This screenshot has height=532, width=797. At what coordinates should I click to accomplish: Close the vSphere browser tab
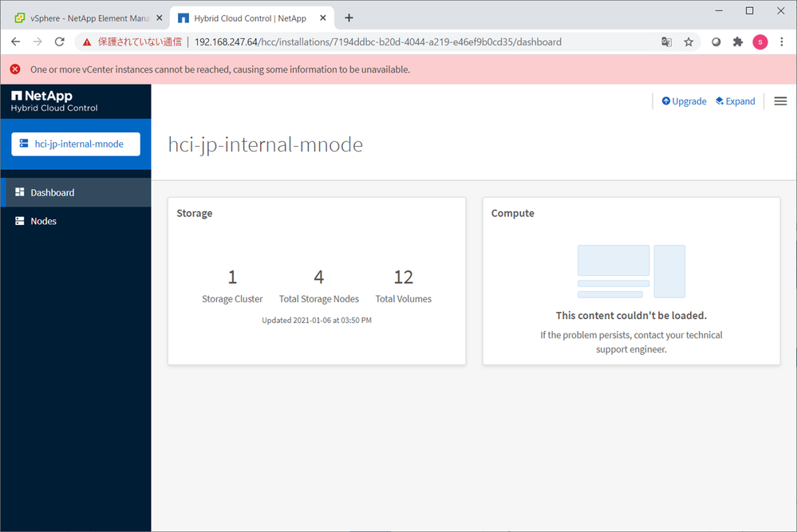point(159,18)
